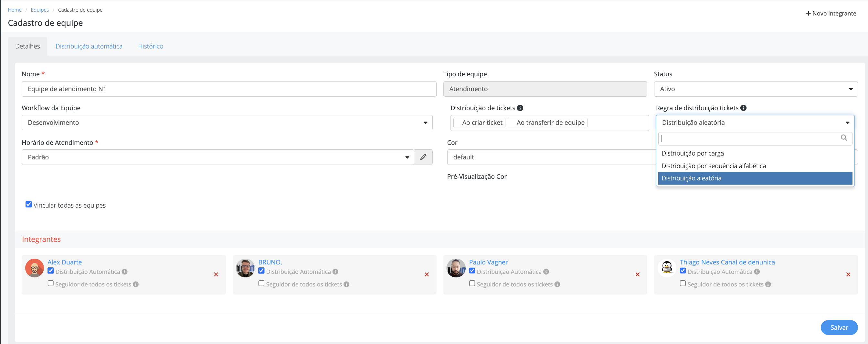Viewport: 868px width, 344px height.
Task: Switch to the Histórico tab
Action: coord(151,46)
